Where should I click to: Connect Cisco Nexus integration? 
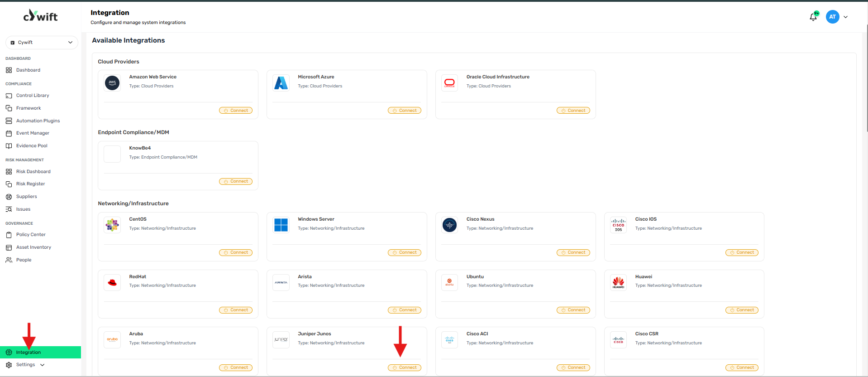click(573, 253)
